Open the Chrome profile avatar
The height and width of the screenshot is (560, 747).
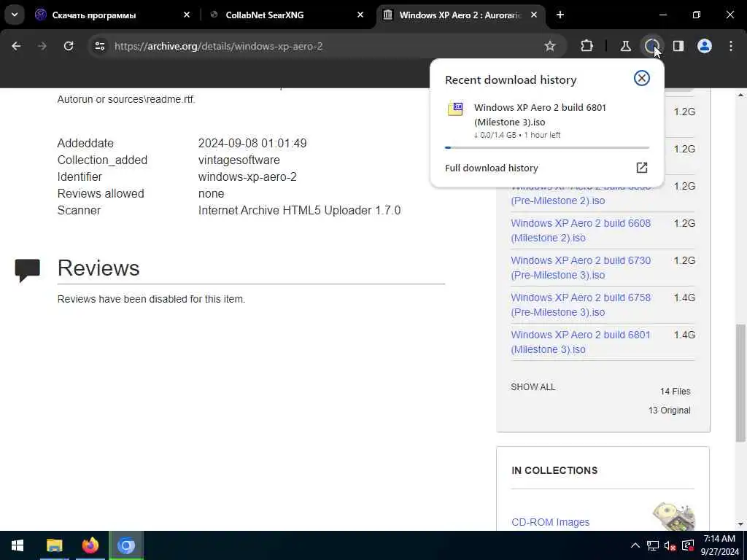pyautogui.click(x=705, y=46)
